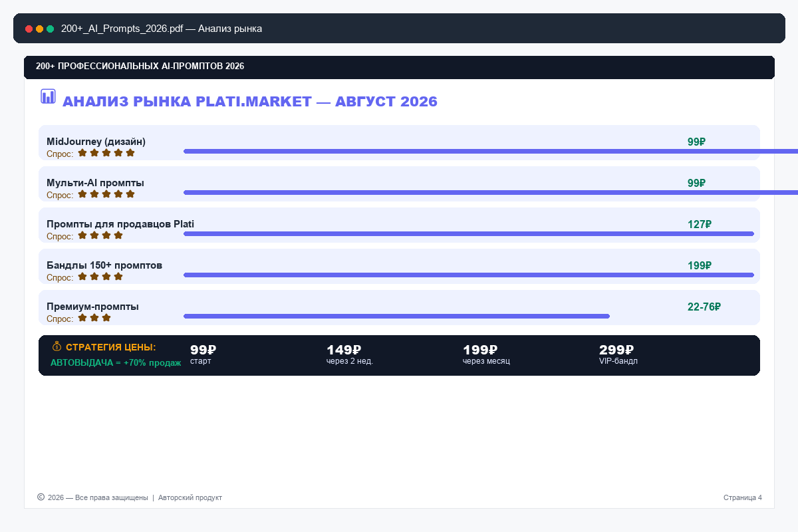Click the 99₽ 'старт' price
Image resolution: width=798 pixels, height=532 pixels.
tap(203, 350)
